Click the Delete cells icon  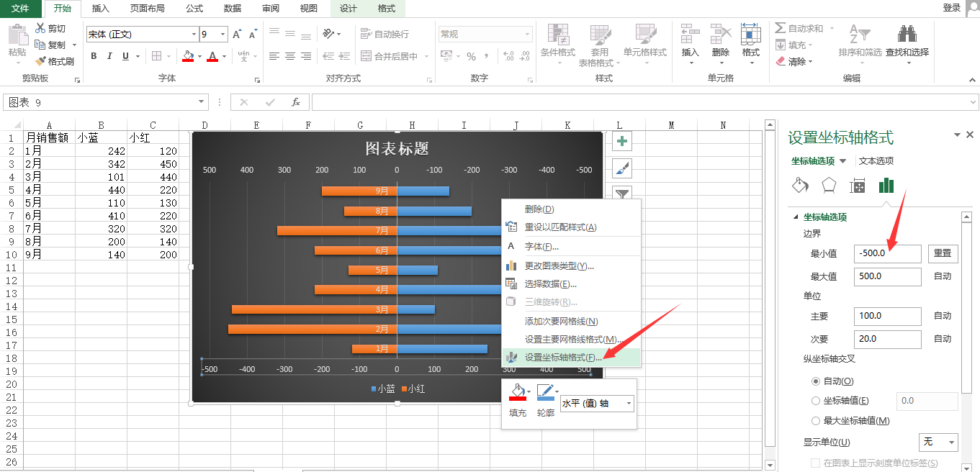click(x=721, y=35)
